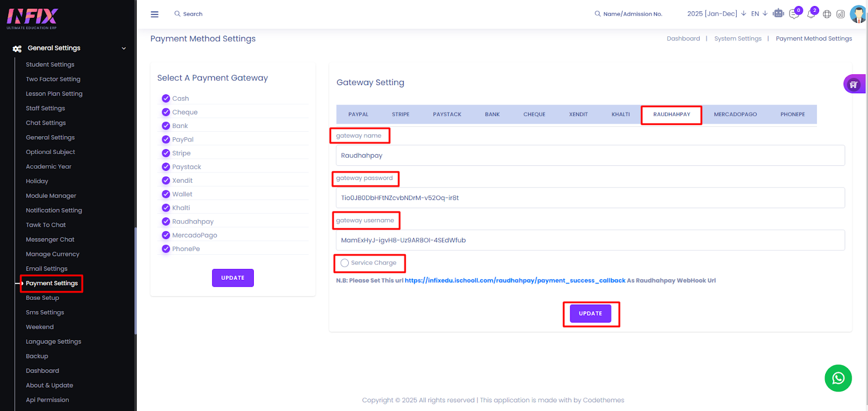Open Payment Settings in sidebar

pos(52,283)
